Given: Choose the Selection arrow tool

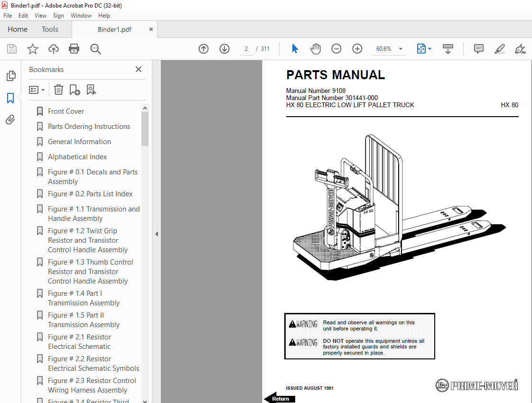Looking at the screenshot, I should coord(295,49).
